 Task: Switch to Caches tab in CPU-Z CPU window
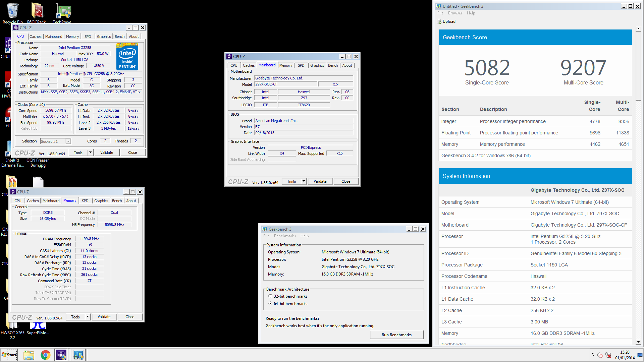[35, 37]
